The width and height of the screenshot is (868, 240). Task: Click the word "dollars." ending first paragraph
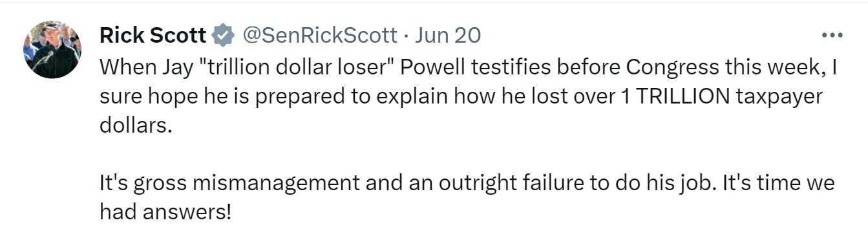pos(136,124)
